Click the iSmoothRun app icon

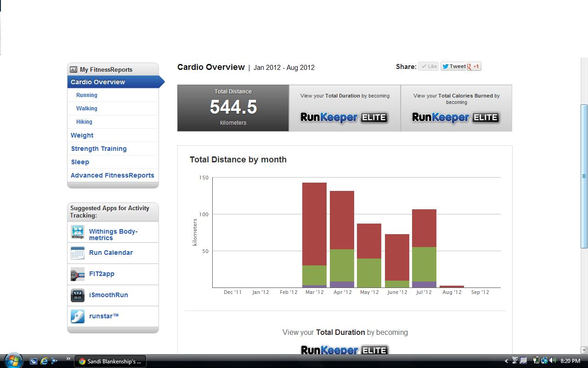pyautogui.click(x=78, y=295)
